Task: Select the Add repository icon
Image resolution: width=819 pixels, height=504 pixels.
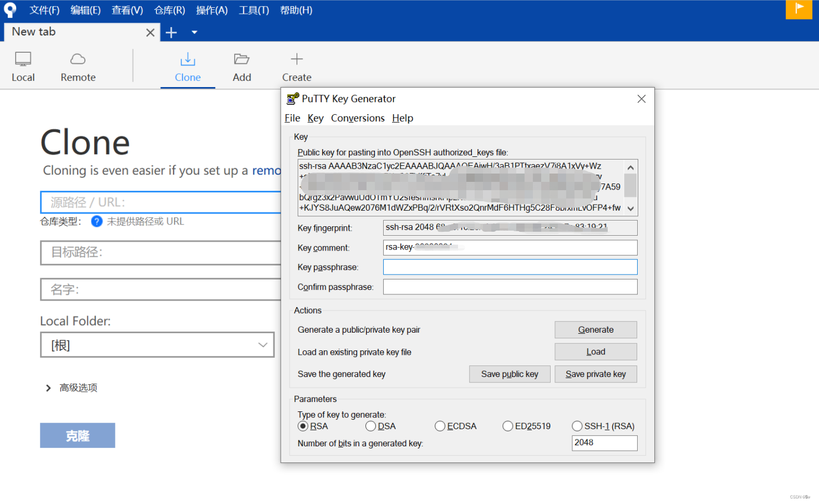Action: (x=242, y=67)
